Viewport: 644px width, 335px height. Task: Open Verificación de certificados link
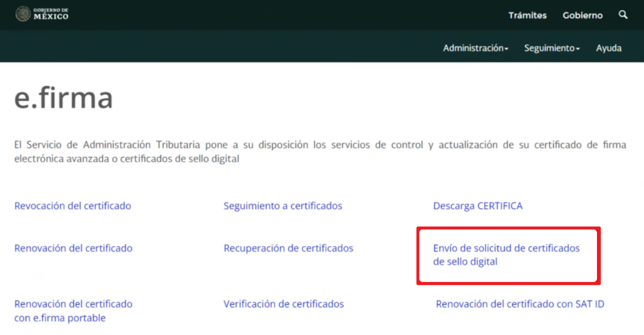284,304
